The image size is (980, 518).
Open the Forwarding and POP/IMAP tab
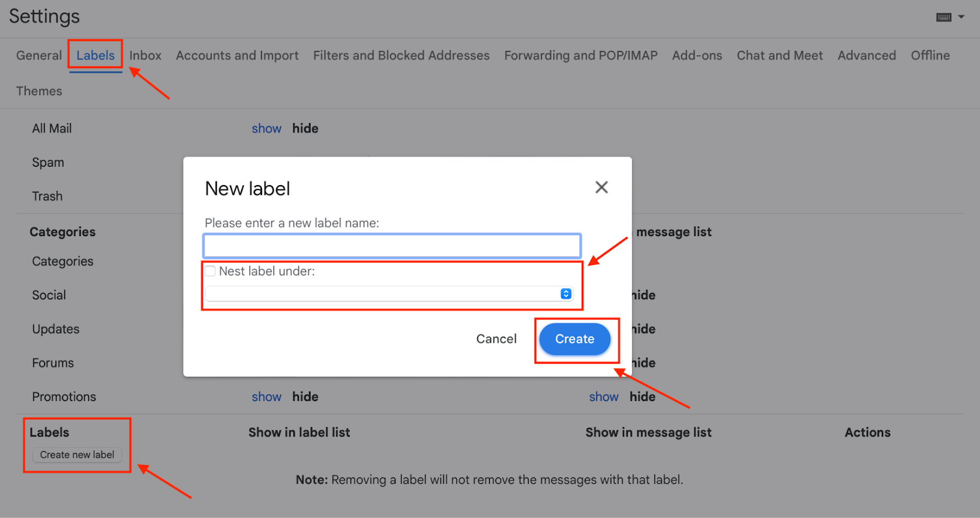(x=580, y=55)
